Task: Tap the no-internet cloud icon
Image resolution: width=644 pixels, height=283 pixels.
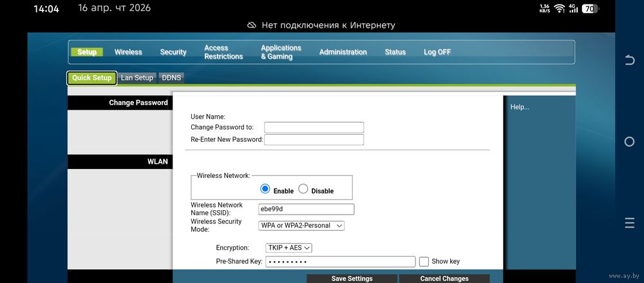Action: click(x=252, y=25)
